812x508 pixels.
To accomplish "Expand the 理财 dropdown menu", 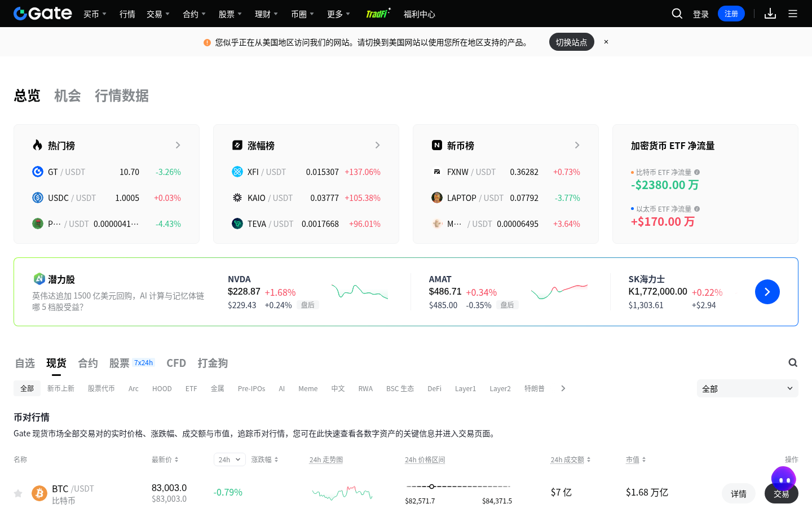I will [266, 14].
